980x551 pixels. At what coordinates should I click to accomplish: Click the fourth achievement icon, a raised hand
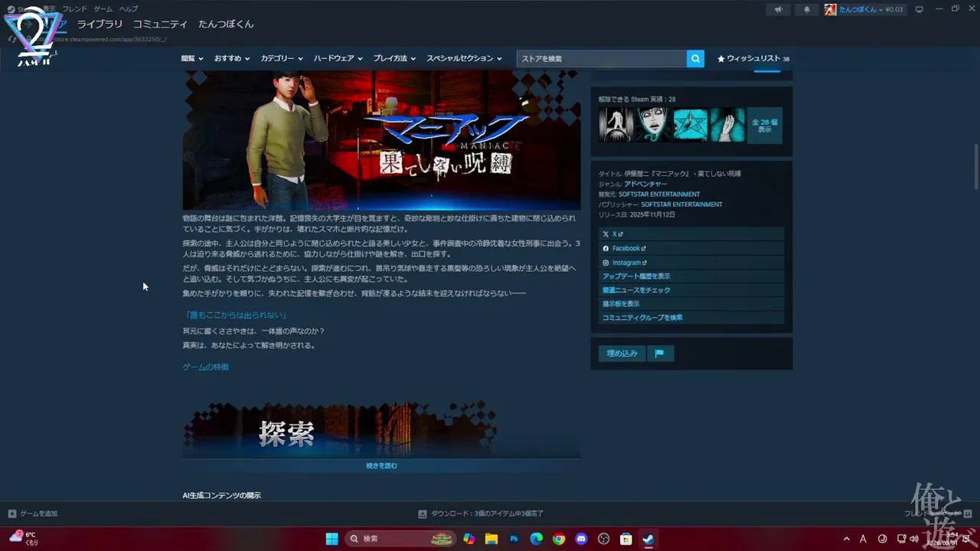(727, 125)
